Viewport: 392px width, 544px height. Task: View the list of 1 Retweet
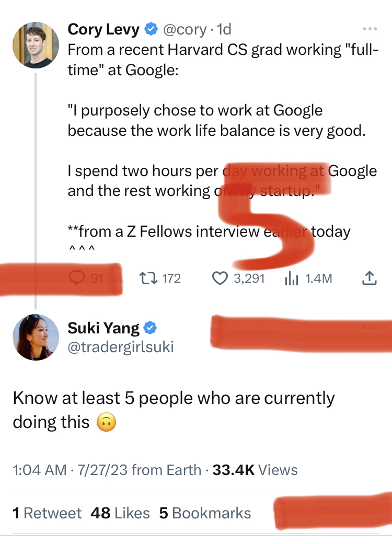coord(47,513)
